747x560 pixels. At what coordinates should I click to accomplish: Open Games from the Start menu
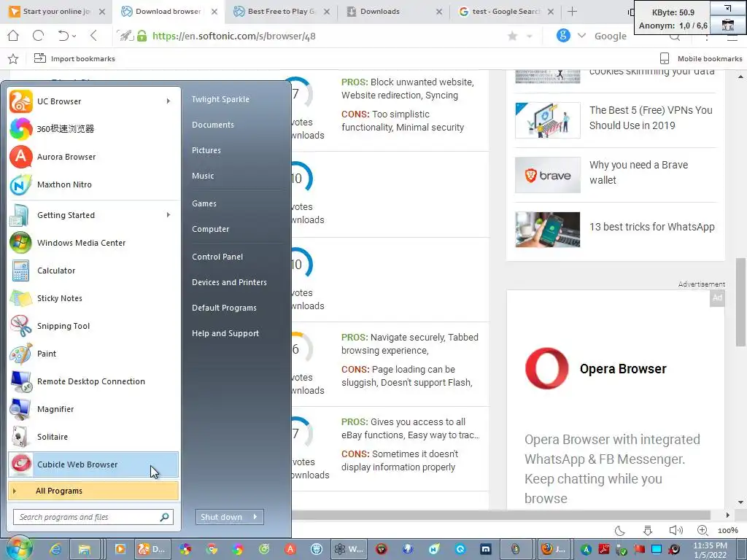coord(204,203)
